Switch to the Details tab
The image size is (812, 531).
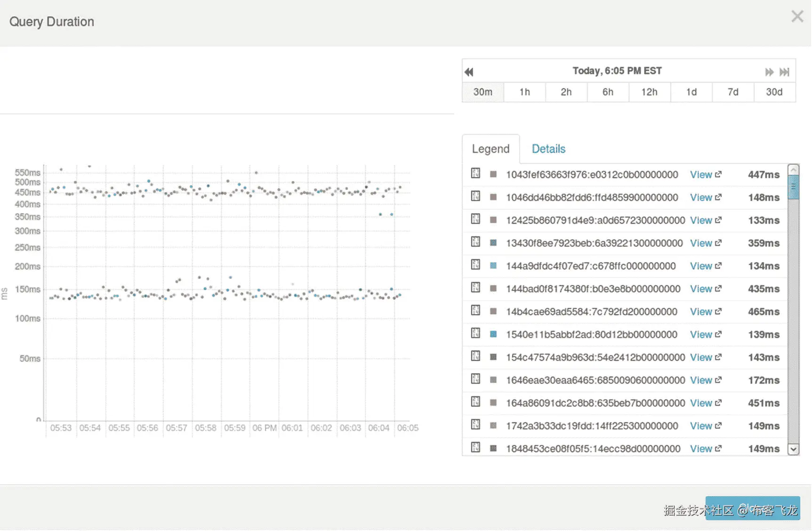pyautogui.click(x=548, y=149)
